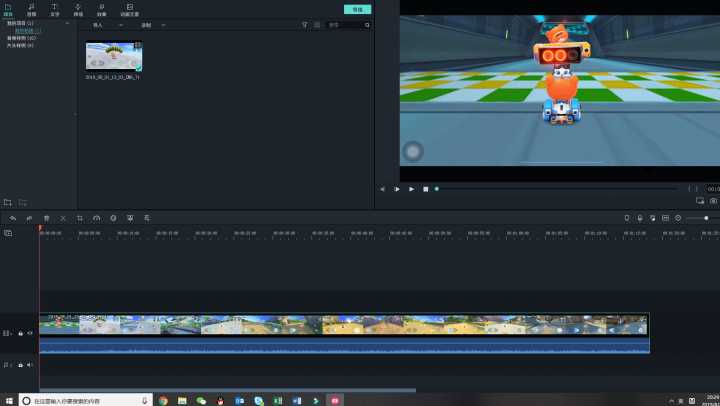The image size is (720, 406).
Task: Delete selected clip with trash icon
Action: 46,217
